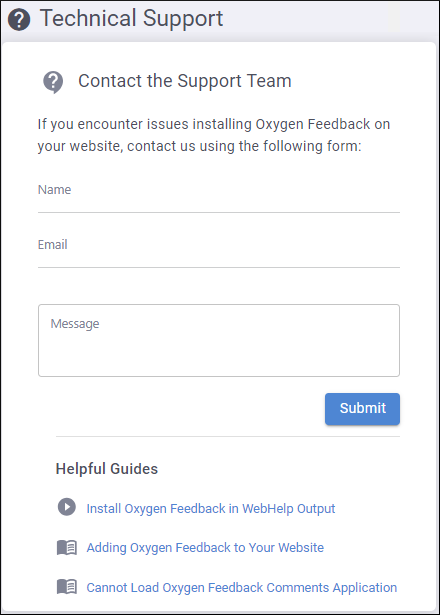Click the line 'your website, contact us using'
The image size is (440, 615).
[x=199, y=146]
